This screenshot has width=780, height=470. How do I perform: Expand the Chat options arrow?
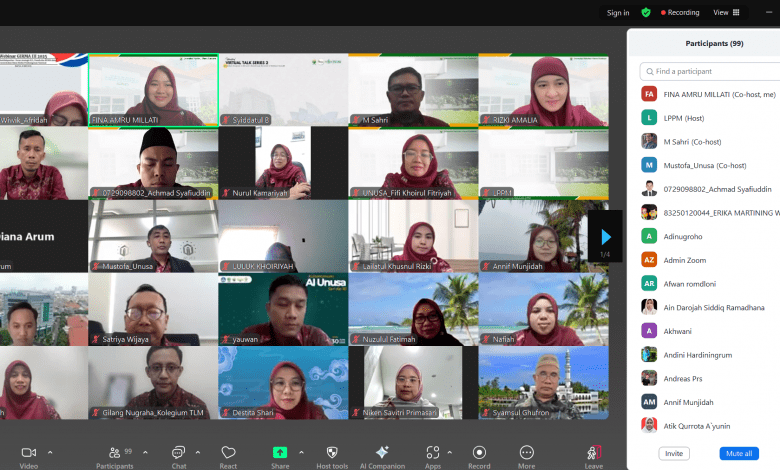(x=198, y=452)
